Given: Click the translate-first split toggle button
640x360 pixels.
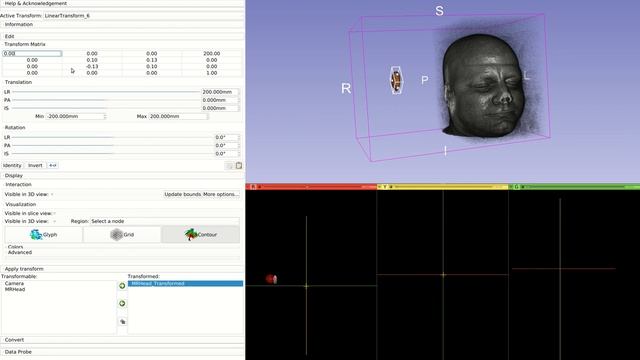Looking at the screenshot, I should (53, 165).
